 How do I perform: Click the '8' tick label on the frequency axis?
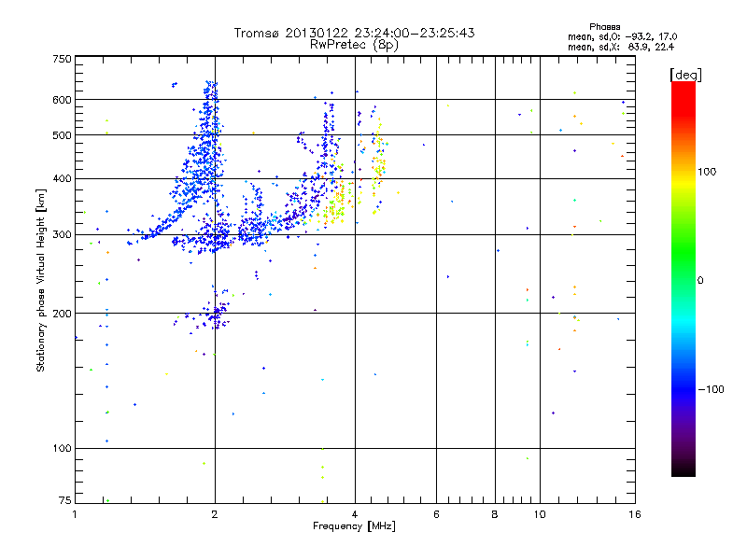495,514
